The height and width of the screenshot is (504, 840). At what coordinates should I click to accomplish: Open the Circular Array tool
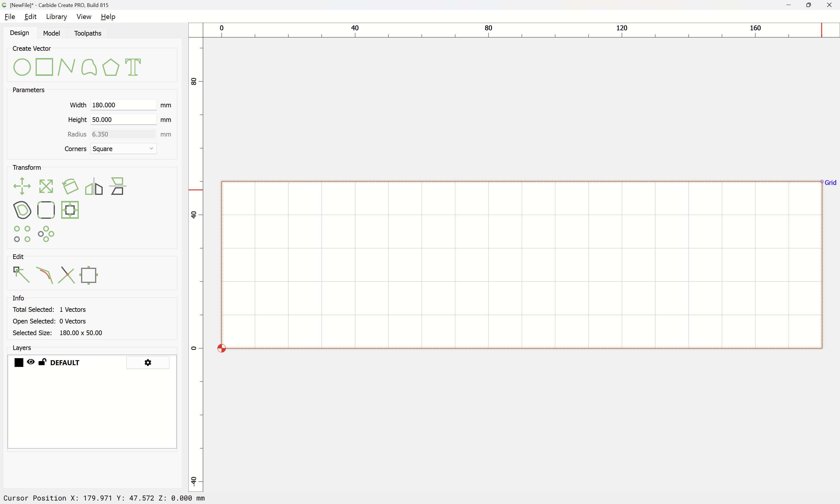pyautogui.click(x=46, y=234)
